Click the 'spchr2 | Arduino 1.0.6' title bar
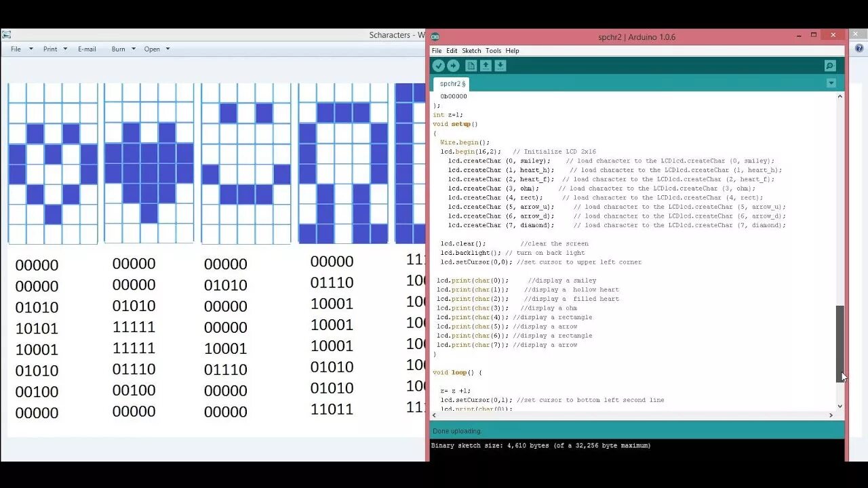 (x=637, y=37)
